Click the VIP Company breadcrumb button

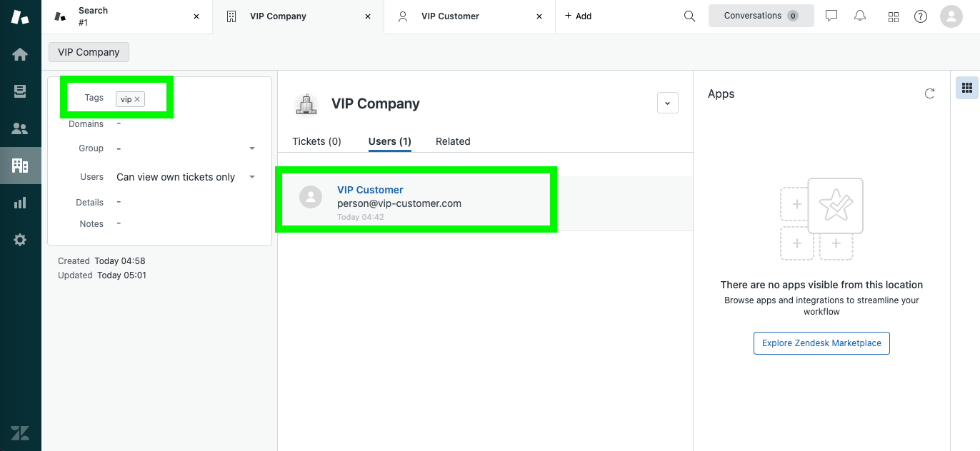pyautogui.click(x=89, y=52)
